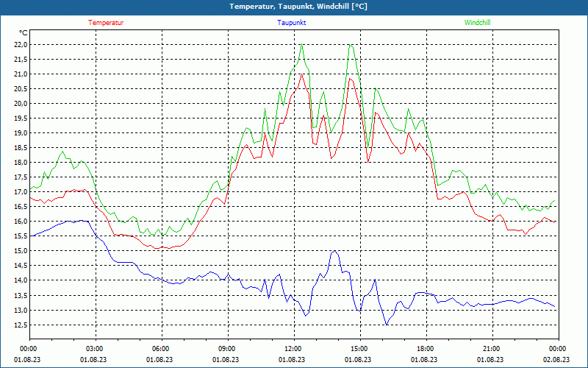Click the 18,0 value on the y-axis
Image resolution: width=588 pixels, height=368 pixels.
20,163
